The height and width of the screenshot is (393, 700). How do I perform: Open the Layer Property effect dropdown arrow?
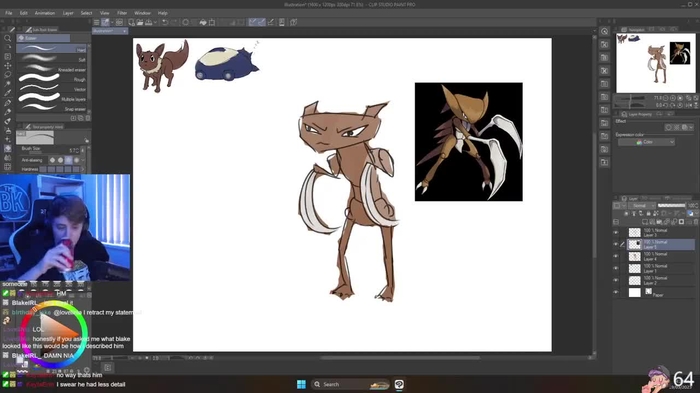pyautogui.click(x=692, y=128)
